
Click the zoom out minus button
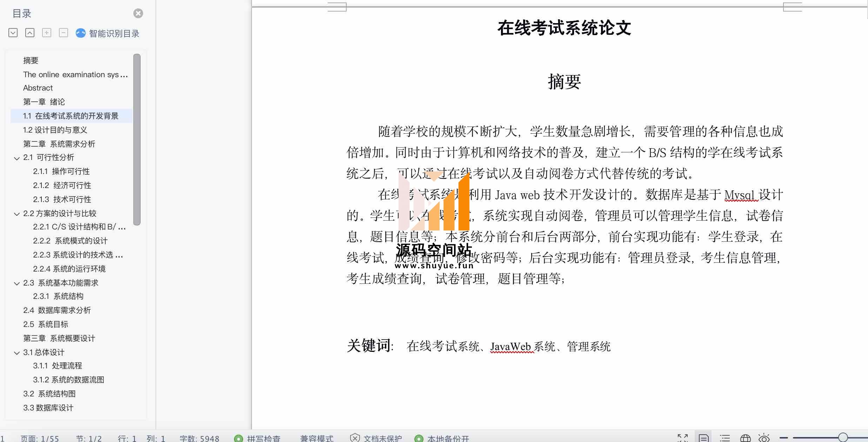tap(784, 438)
